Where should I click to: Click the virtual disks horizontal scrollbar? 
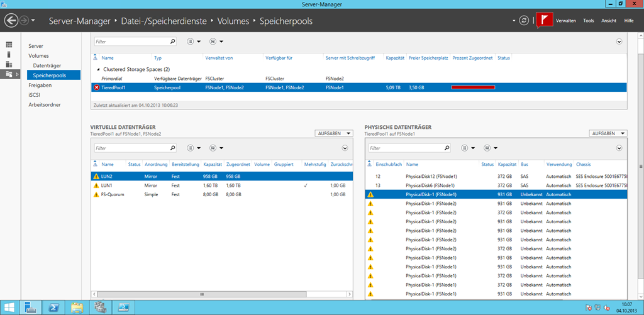(x=202, y=294)
